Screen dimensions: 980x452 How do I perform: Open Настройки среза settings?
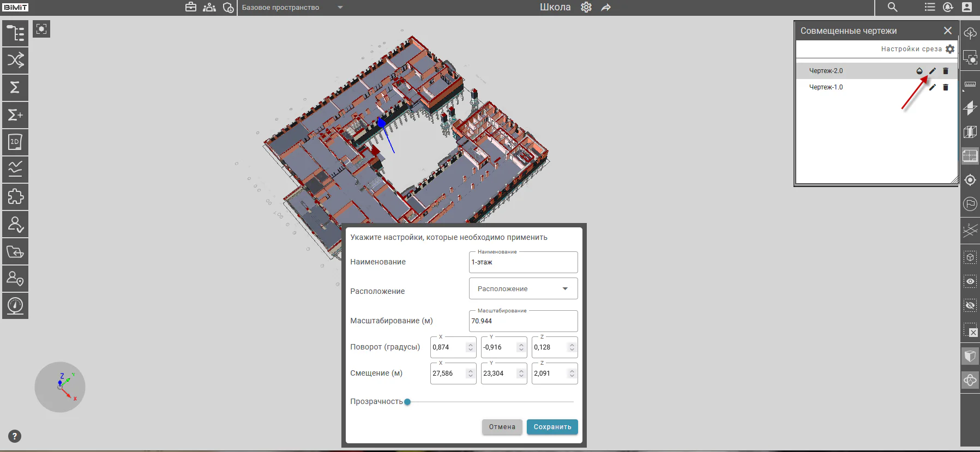(918, 49)
